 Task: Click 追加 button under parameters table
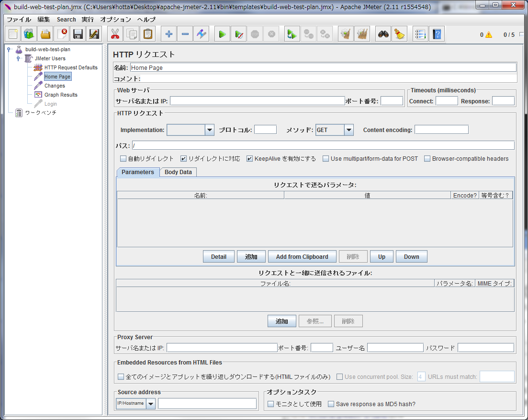251,256
